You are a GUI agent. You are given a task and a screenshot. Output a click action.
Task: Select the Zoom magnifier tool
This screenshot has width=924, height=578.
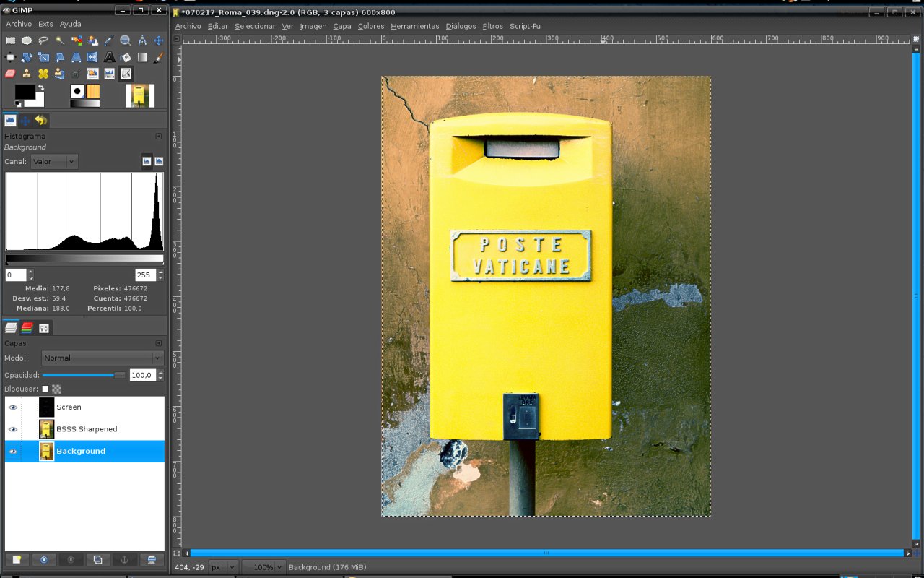tap(126, 40)
